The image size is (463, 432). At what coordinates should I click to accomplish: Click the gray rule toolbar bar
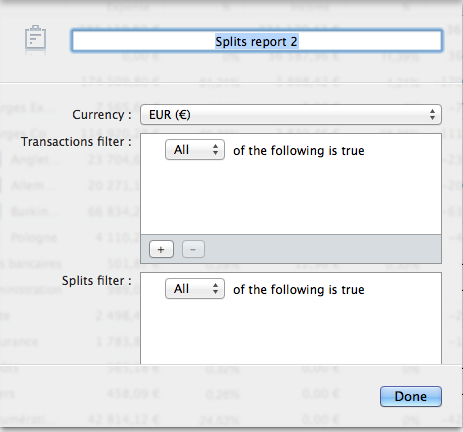pyautogui.click(x=291, y=249)
